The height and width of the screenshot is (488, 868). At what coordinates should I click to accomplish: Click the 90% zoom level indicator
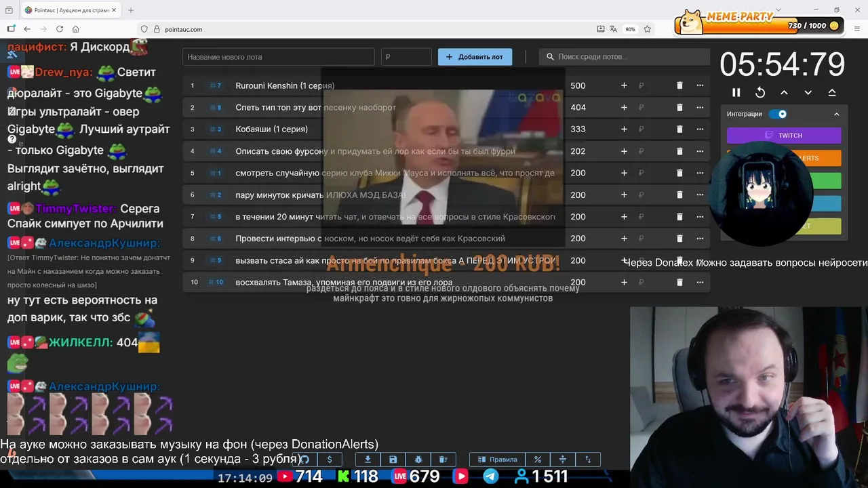click(x=631, y=29)
